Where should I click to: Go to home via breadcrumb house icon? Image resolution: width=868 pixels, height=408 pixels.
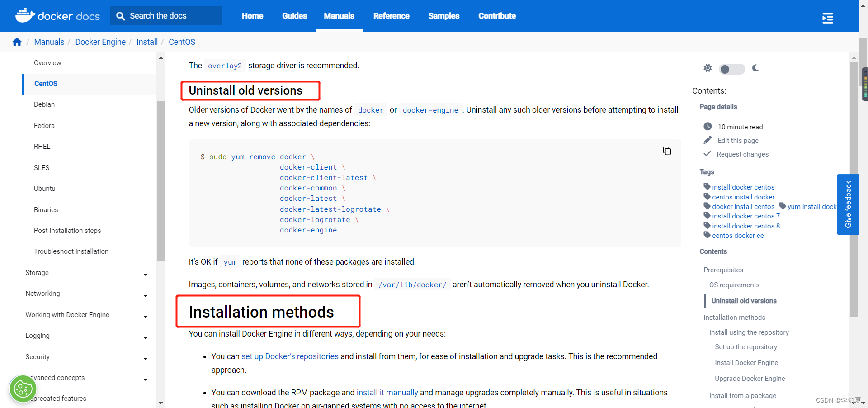tap(17, 42)
